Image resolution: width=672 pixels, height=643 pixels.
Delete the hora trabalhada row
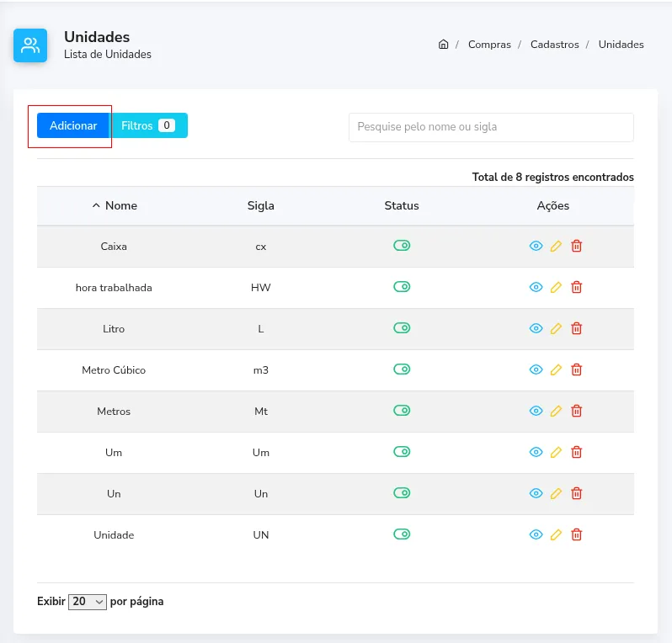tap(577, 287)
